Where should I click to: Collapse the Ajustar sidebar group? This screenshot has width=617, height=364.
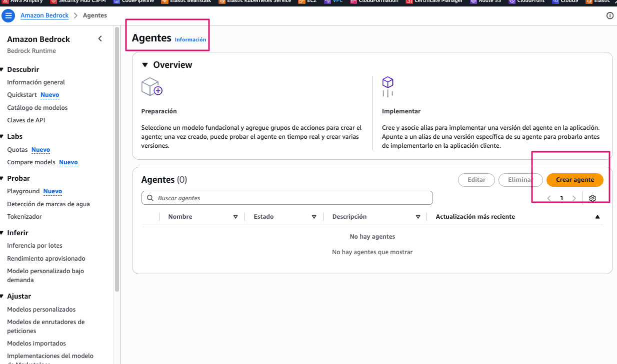2,296
